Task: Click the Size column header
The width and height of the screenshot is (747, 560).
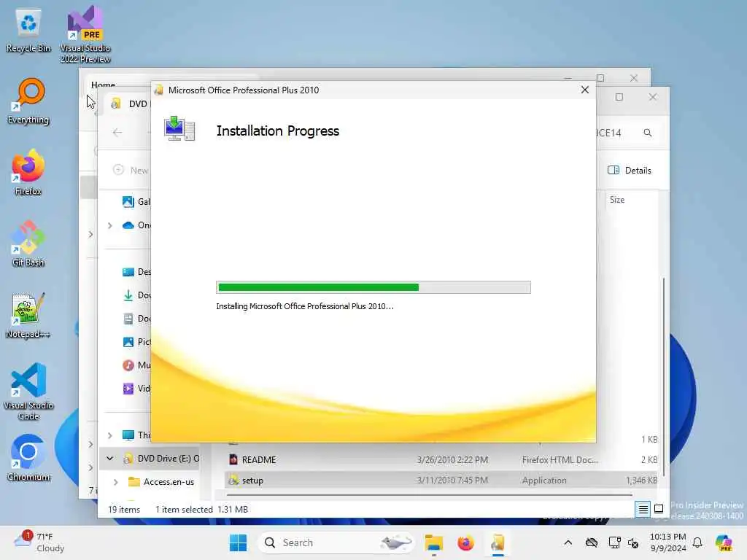Action: click(x=617, y=200)
